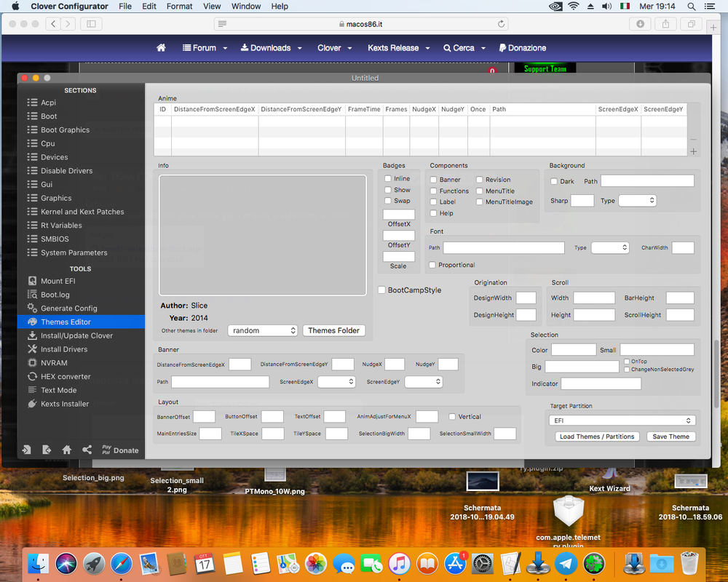Click the Safari share icon
Screen dimensions: 728x582
[666, 24]
